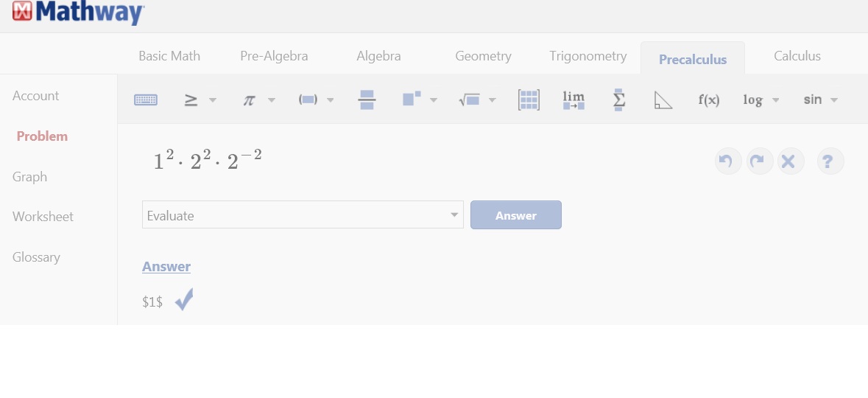The height and width of the screenshot is (398, 868).
Task: Switch to the Algebra tab
Action: point(378,56)
